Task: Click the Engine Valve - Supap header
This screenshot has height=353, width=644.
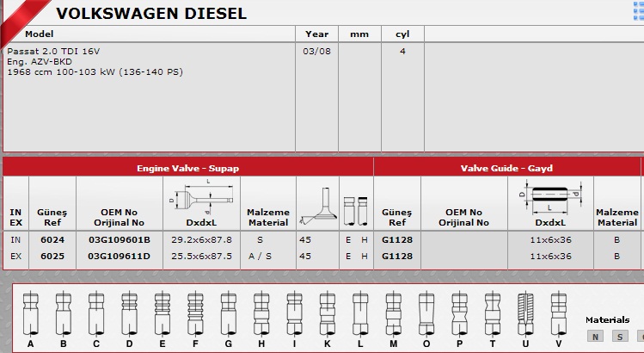Action: [x=187, y=168]
